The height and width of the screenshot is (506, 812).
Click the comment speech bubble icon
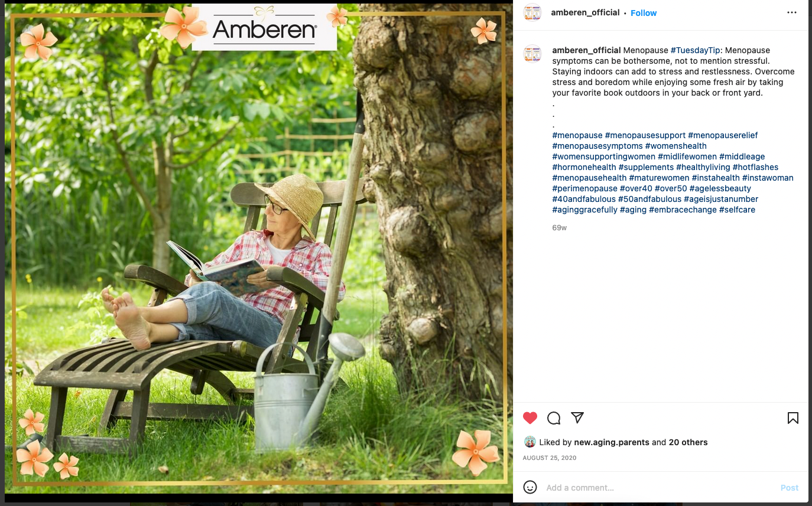(x=554, y=418)
